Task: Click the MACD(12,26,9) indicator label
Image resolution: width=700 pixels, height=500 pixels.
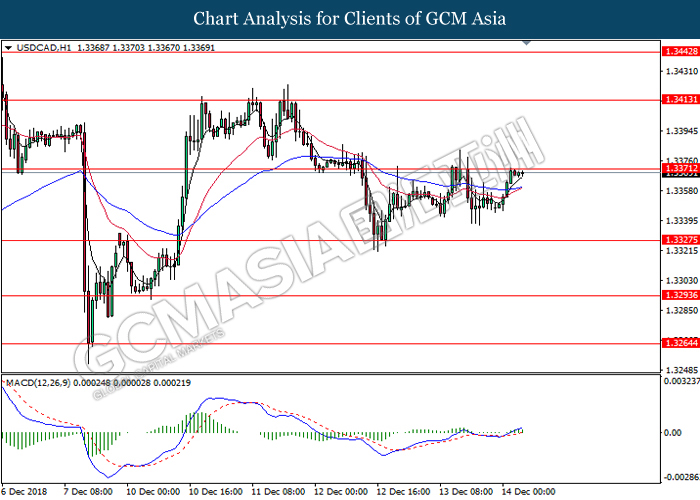Action: coord(38,383)
